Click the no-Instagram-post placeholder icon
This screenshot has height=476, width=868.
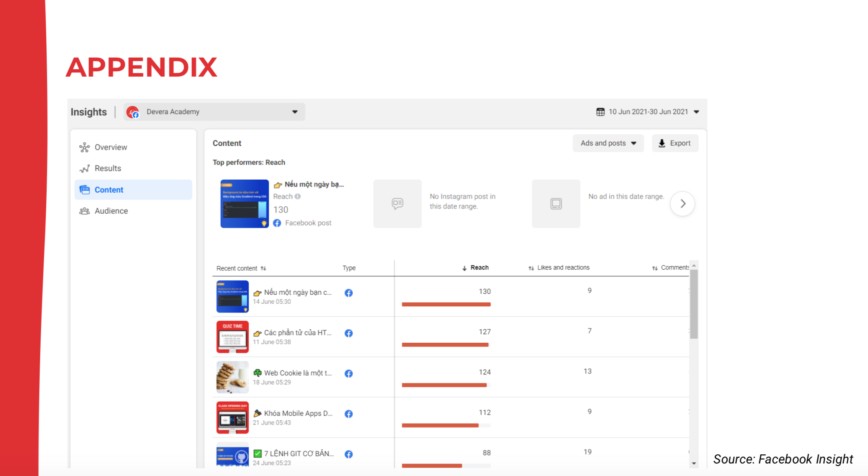coord(397,203)
